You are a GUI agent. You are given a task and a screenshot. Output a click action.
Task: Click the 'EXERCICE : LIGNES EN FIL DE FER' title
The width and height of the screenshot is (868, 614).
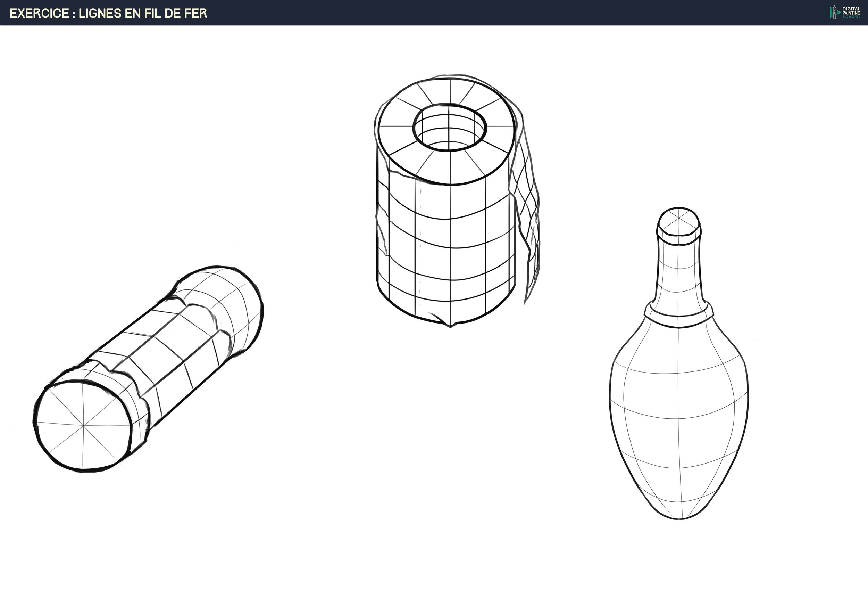108,13
